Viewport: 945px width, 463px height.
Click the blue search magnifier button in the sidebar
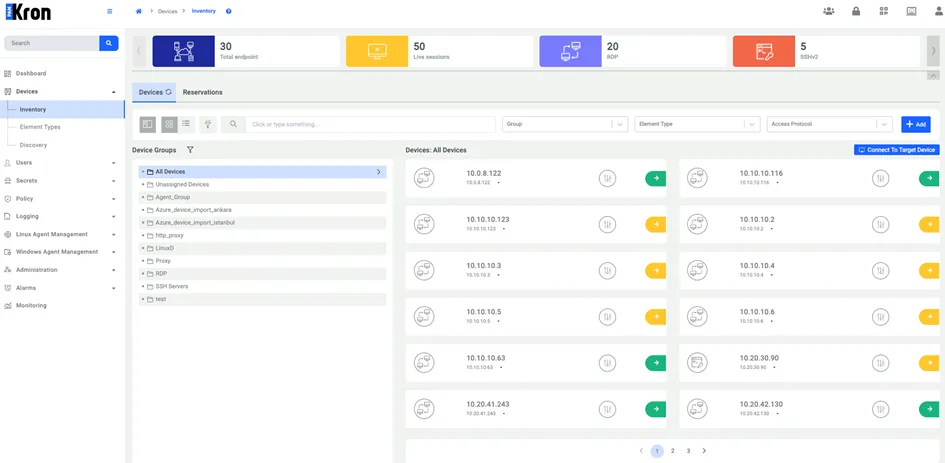pyautogui.click(x=109, y=43)
